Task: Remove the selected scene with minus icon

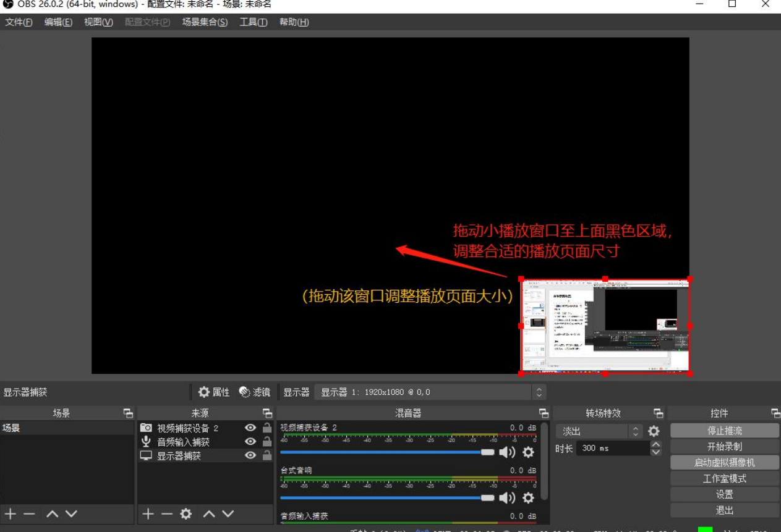Action: (x=29, y=514)
